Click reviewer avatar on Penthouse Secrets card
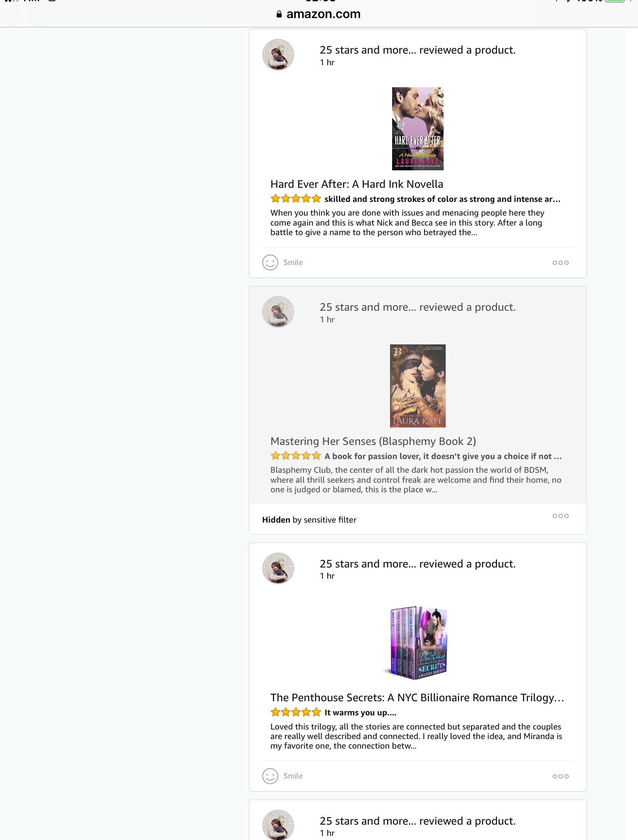The width and height of the screenshot is (638, 840). (278, 568)
